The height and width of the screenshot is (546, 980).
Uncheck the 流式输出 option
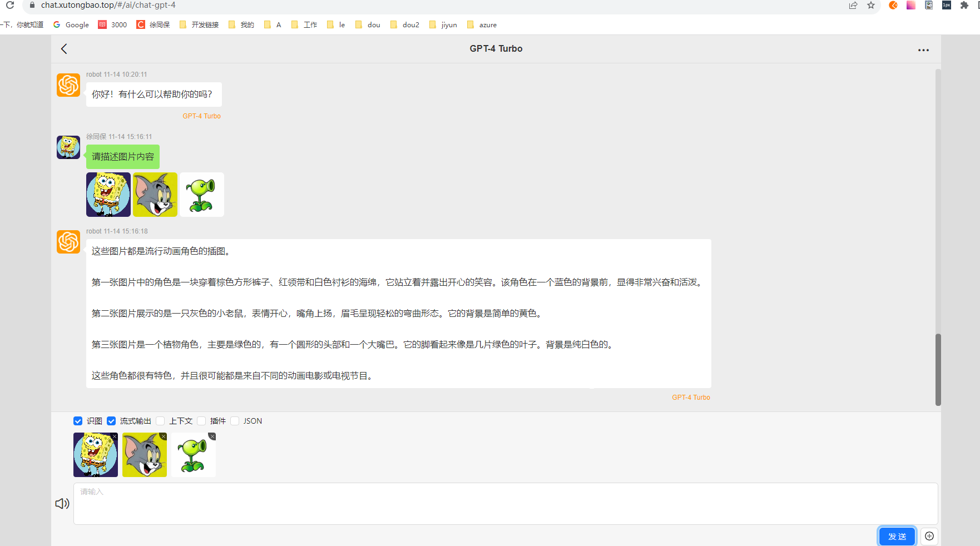(111, 421)
